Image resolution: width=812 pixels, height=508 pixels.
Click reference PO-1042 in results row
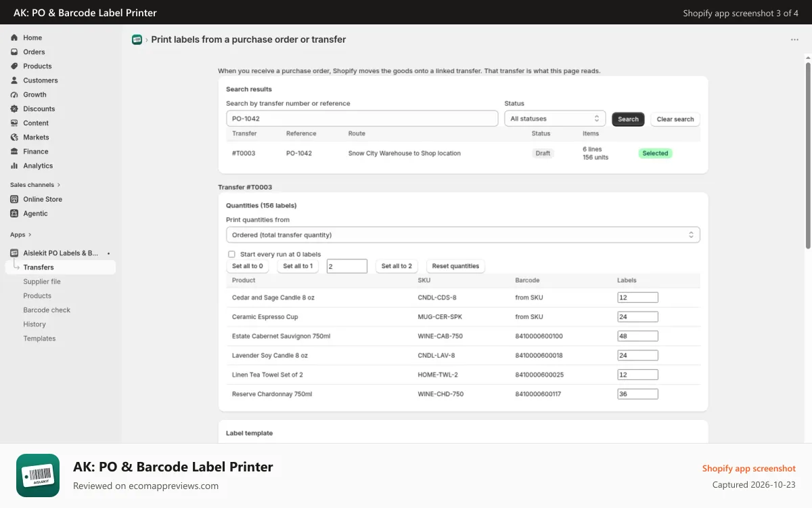[299, 154]
